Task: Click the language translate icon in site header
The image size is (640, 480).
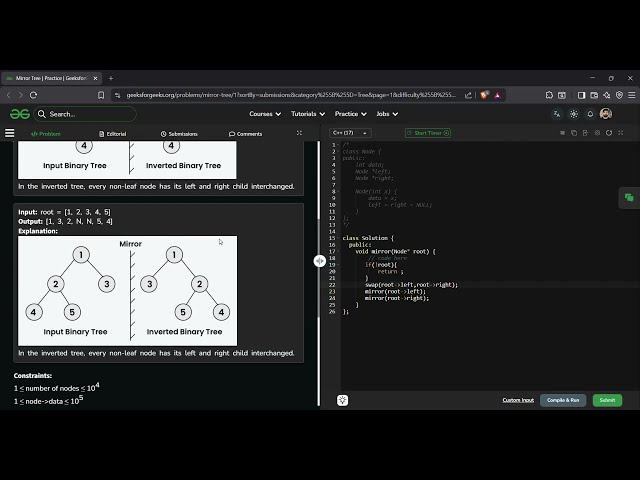Action: point(557,114)
